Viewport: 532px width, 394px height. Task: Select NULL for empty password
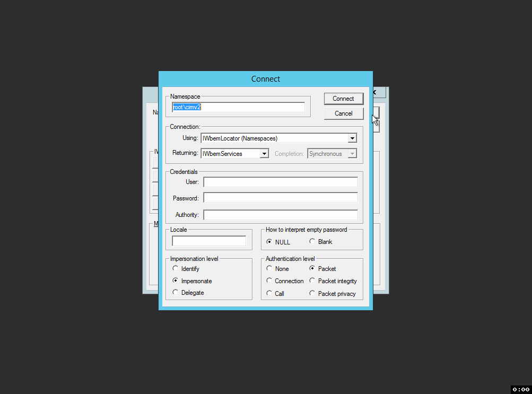click(269, 242)
